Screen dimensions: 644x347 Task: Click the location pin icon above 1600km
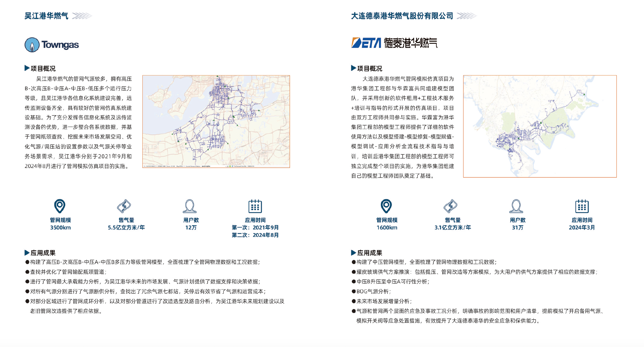tap(386, 206)
